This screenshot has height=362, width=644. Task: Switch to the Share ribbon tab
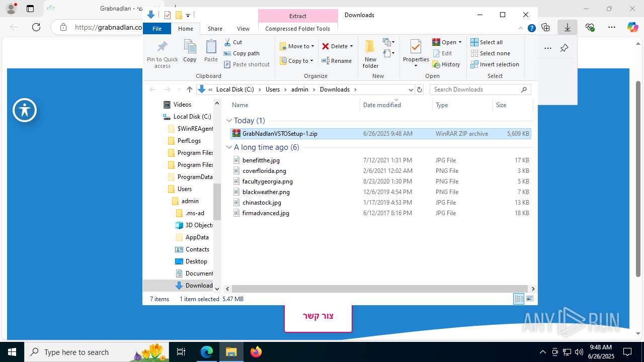[x=215, y=29]
